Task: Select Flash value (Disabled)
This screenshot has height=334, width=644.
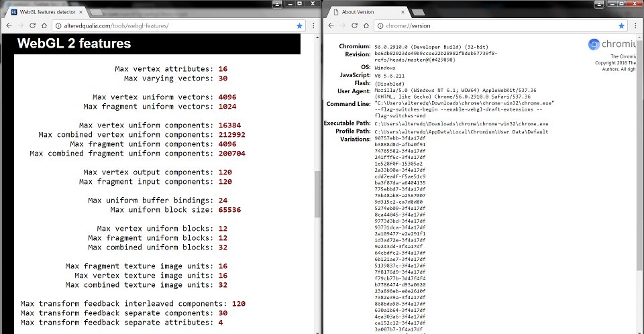Action: click(x=389, y=84)
